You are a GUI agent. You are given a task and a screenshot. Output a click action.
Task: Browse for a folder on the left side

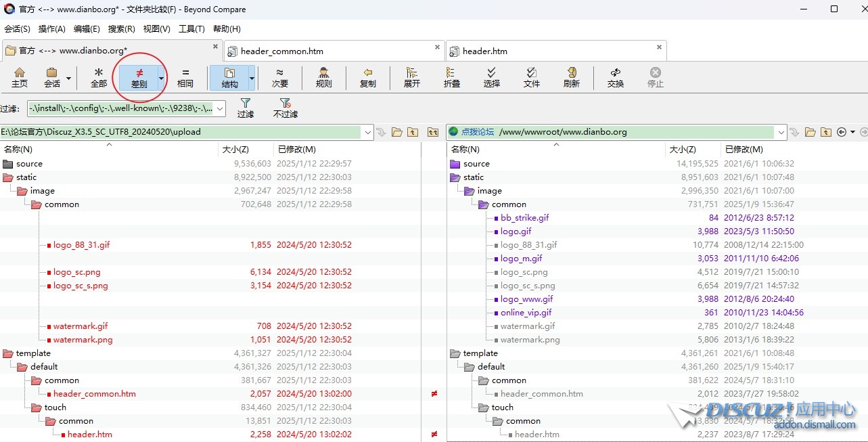click(x=397, y=132)
